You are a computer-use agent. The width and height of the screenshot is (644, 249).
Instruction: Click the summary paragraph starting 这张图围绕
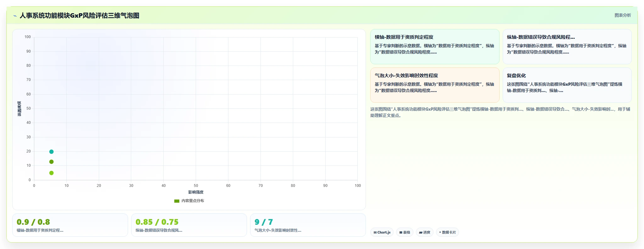[500, 112]
